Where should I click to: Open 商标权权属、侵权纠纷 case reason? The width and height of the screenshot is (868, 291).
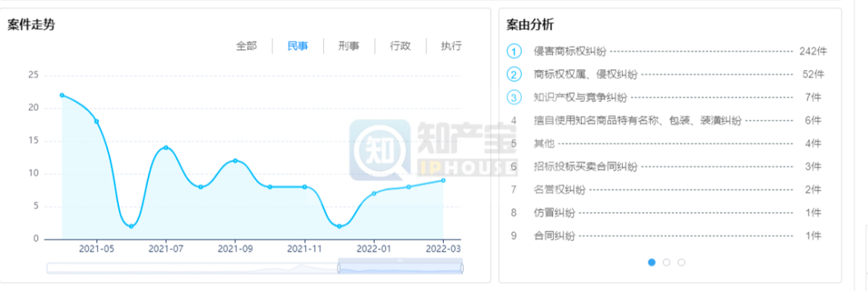(x=586, y=74)
